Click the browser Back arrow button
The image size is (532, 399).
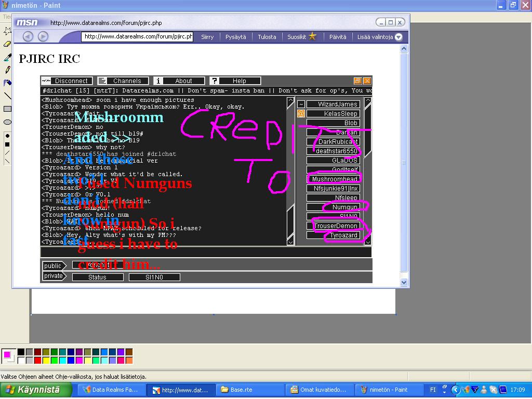click(28, 36)
